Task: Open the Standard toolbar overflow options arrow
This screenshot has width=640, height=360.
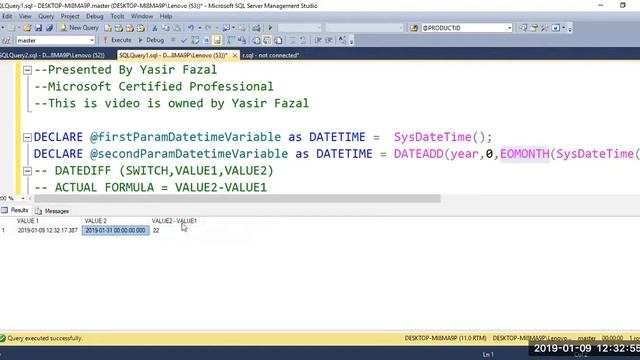Action: [x=570, y=28]
